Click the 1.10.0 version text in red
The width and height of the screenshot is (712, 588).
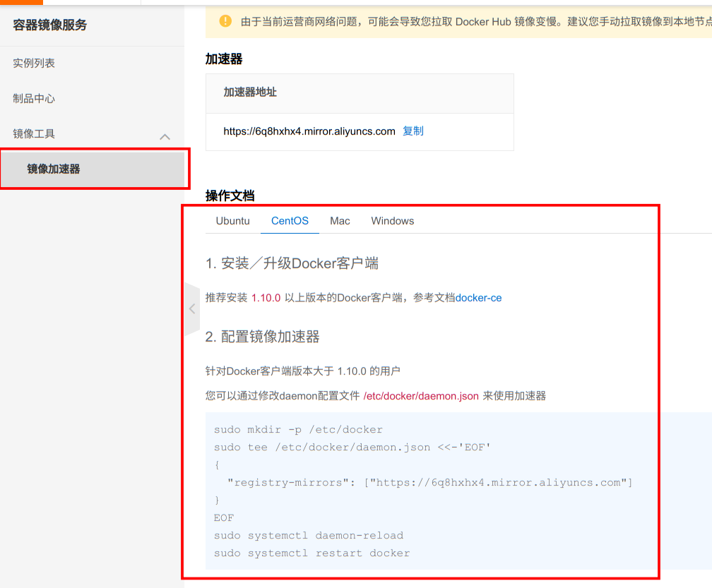[266, 298]
